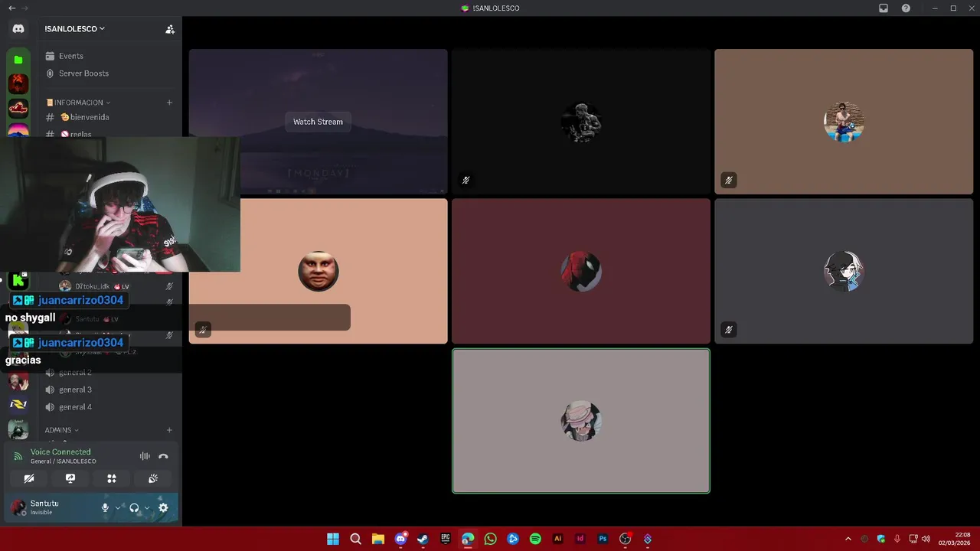The image size is (980, 551).
Task: Select the gray tile with the anime avatar
Action: [x=844, y=271]
